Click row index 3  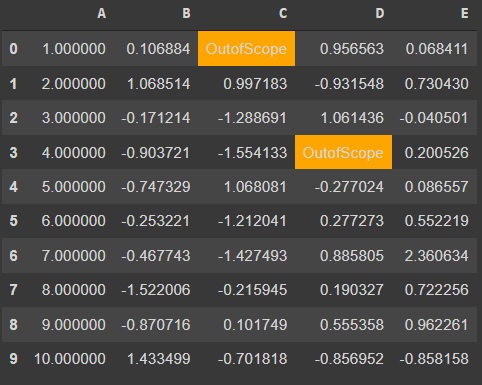[13, 153]
